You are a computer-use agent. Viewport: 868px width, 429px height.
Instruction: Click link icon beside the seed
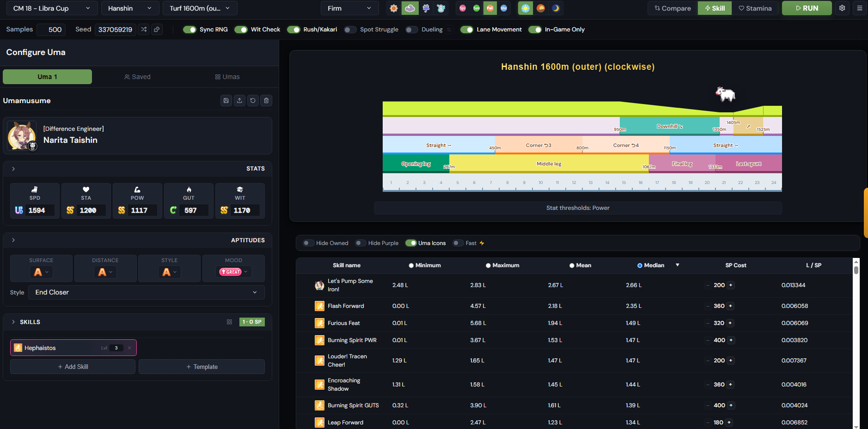tap(157, 30)
